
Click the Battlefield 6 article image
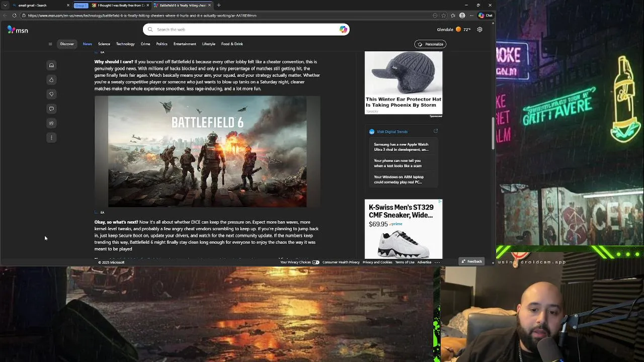click(207, 152)
